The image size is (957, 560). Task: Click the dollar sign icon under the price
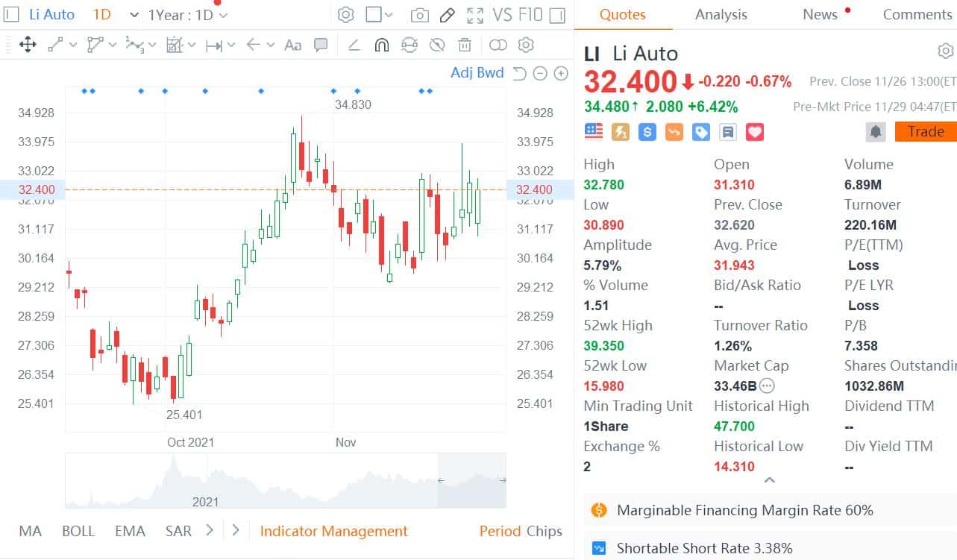pyautogui.click(x=647, y=131)
